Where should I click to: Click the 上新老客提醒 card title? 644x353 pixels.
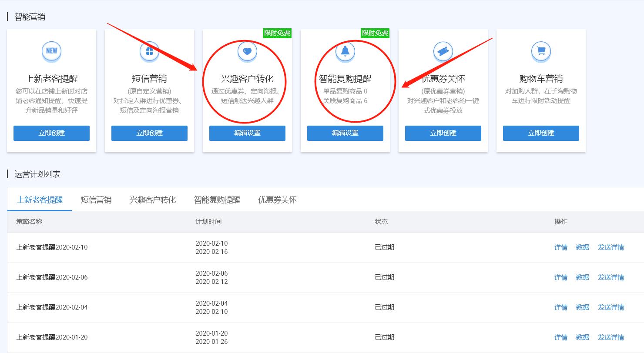[x=51, y=79]
